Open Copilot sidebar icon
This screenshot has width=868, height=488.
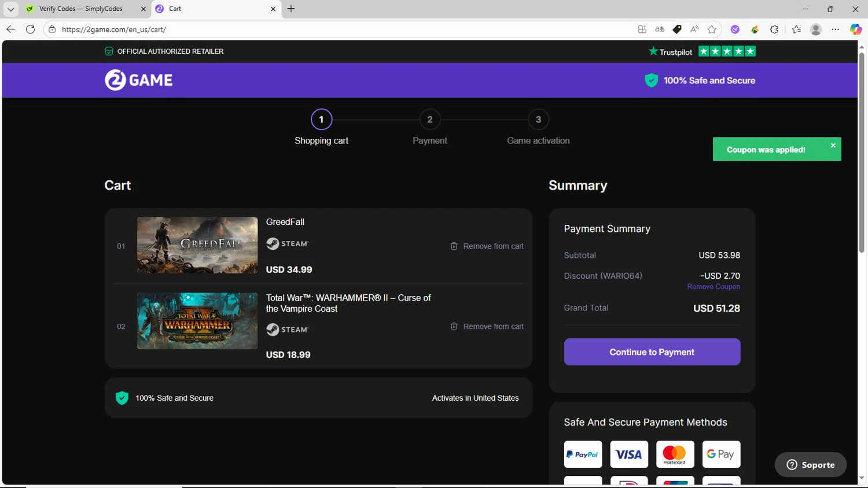(x=856, y=29)
